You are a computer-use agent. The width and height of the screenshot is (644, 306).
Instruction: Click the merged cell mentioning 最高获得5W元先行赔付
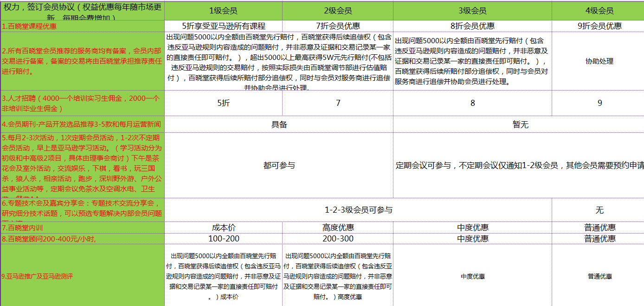pos(279,61)
